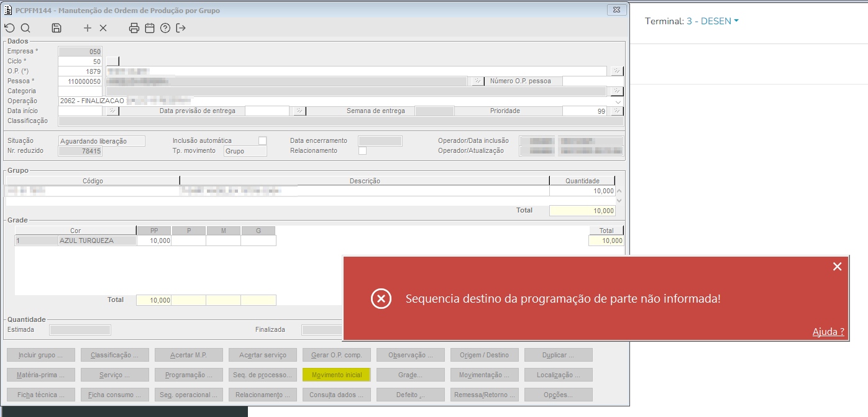868x417 pixels.
Task: Click the Número O.P. pessoa input field
Action: (593, 81)
